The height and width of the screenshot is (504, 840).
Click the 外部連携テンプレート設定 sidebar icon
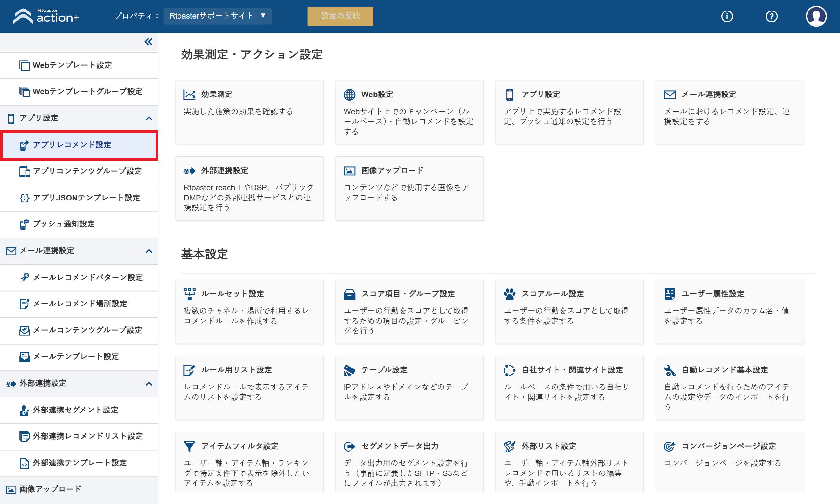(25, 463)
